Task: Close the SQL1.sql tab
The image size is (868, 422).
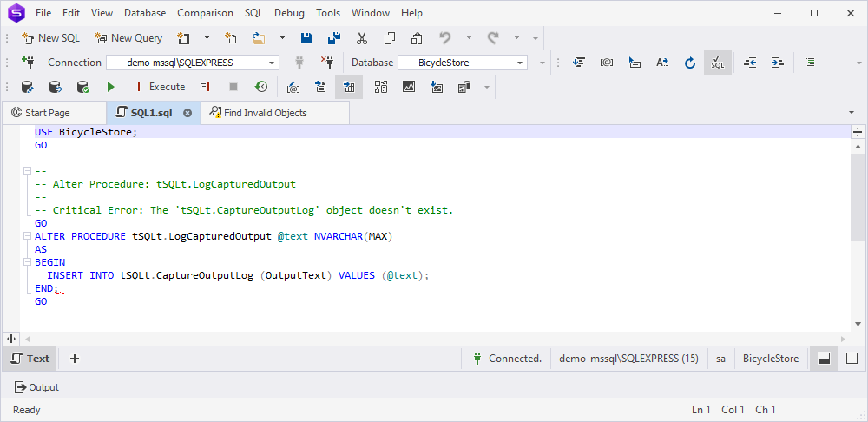Action: pos(187,113)
